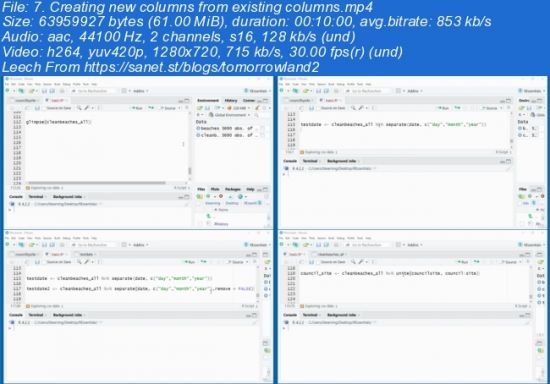Click the sanet.st link in the header text
The image size is (550, 384).
pyautogui.click(x=202, y=67)
